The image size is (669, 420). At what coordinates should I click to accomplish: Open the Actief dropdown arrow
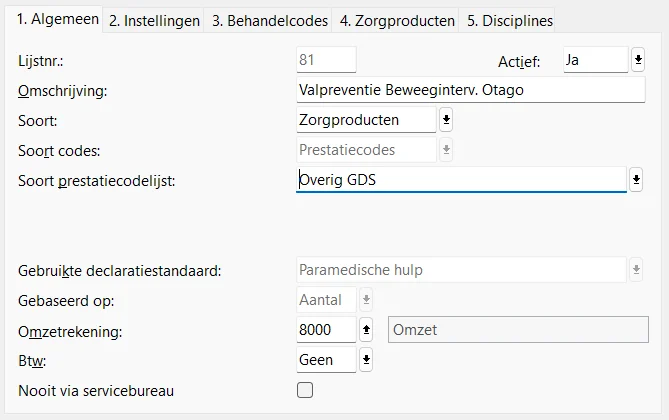638,60
